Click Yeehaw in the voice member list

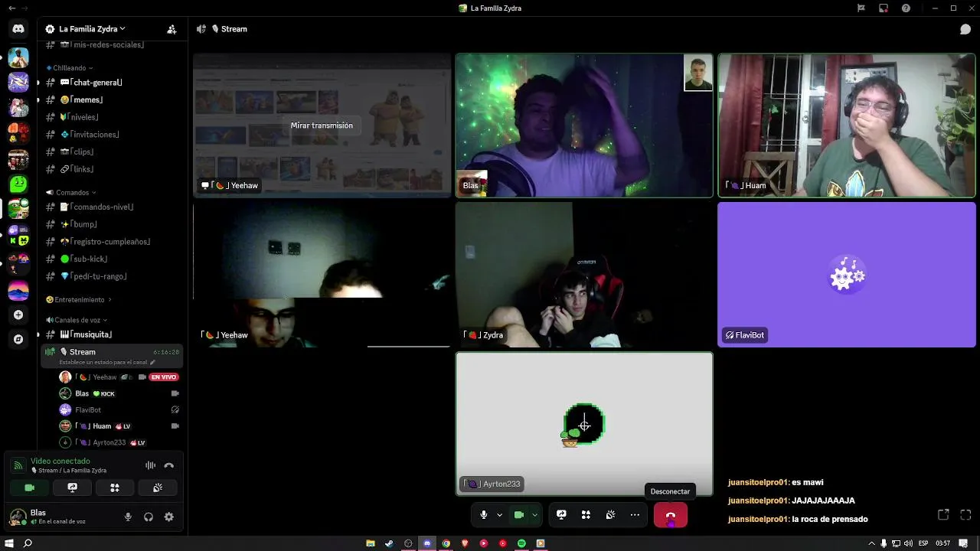119,377
